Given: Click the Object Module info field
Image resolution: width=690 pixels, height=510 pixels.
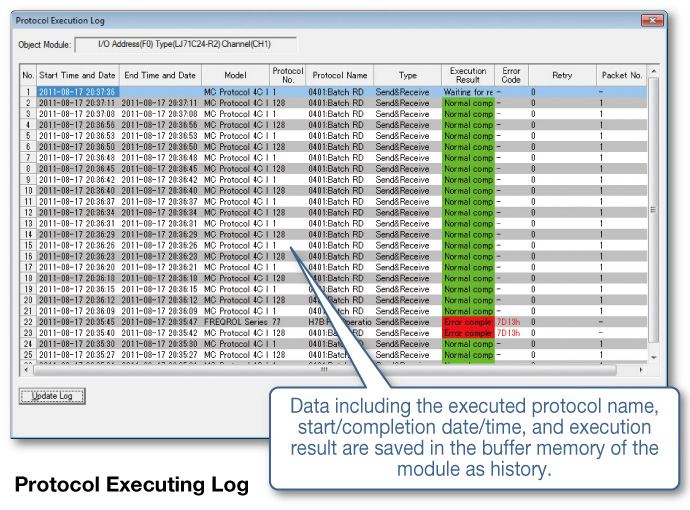Looking at the screenshot, I should (x=186, y=44).
